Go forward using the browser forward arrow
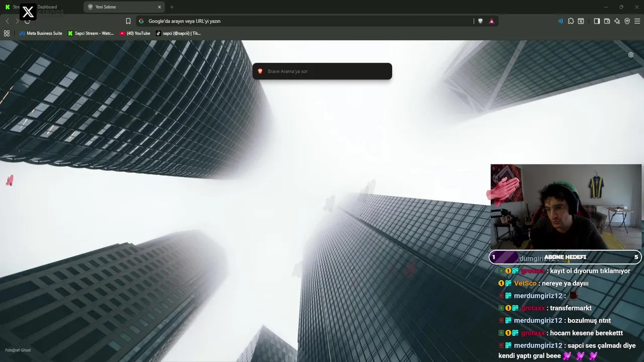 [17, 21]
